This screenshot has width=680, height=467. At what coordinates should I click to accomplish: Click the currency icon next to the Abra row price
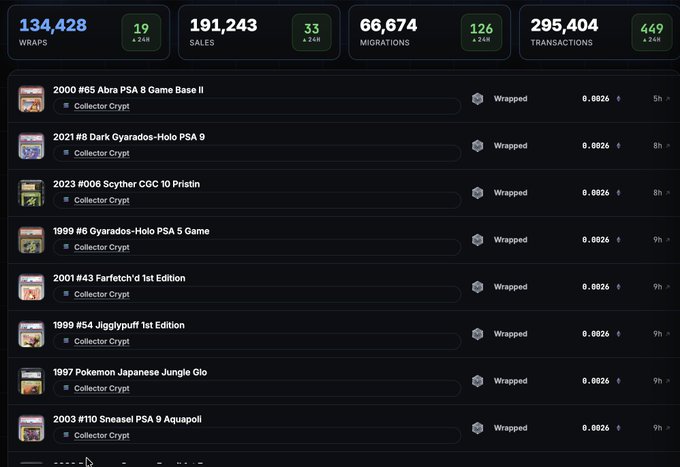click(x=618, y=99)
